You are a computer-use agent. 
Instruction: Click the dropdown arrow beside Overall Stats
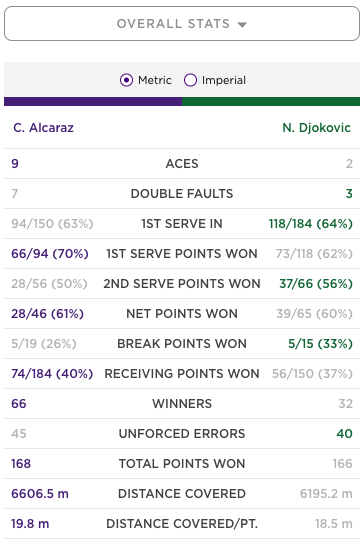click(x=242, y=24)
